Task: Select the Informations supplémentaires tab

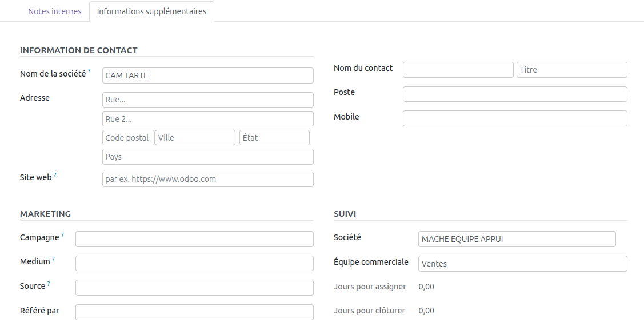Action: click(151, 11)
